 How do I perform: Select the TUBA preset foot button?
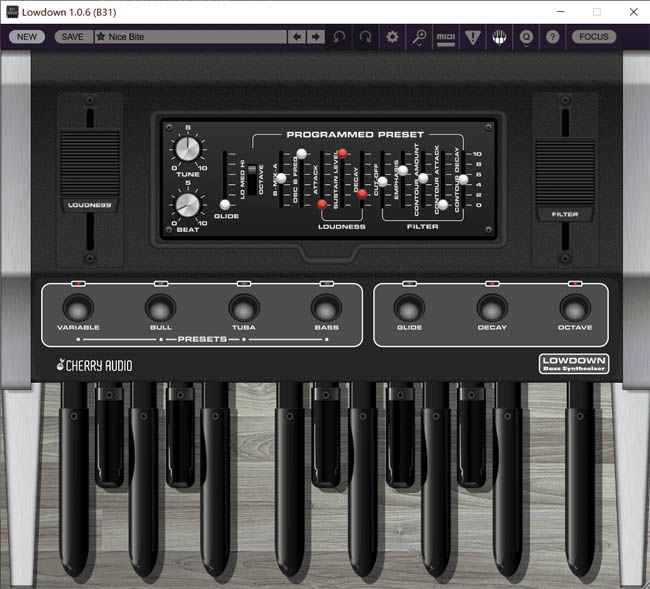coord(244,309)
